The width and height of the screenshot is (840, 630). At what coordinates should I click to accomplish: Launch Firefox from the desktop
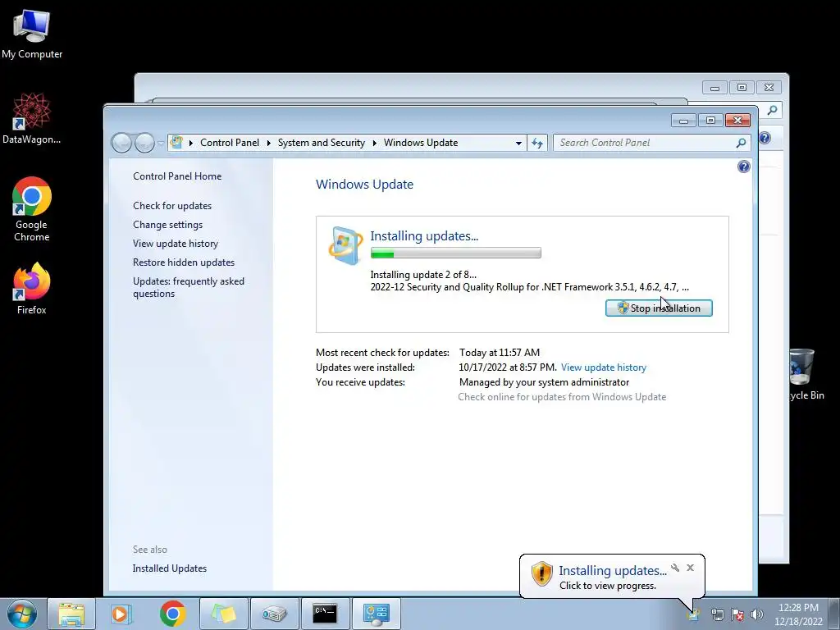(x=32, y=288)
